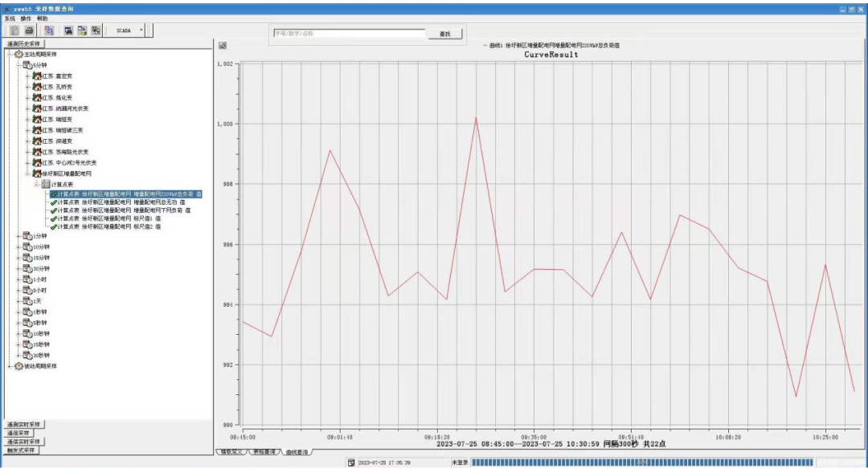The image size is (868, 469).
Task: Click the status bar icon beside the timestamp
Action: (x=351, y=463)
